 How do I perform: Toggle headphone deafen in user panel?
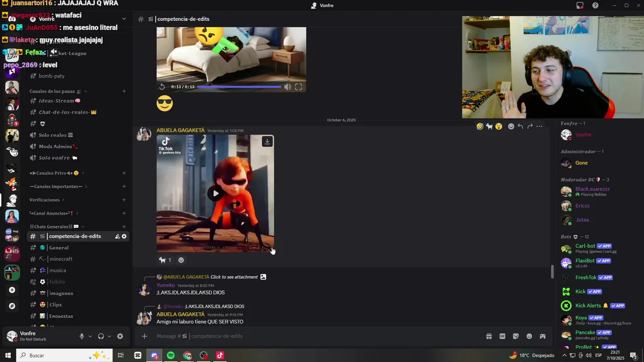pos(101,336)
